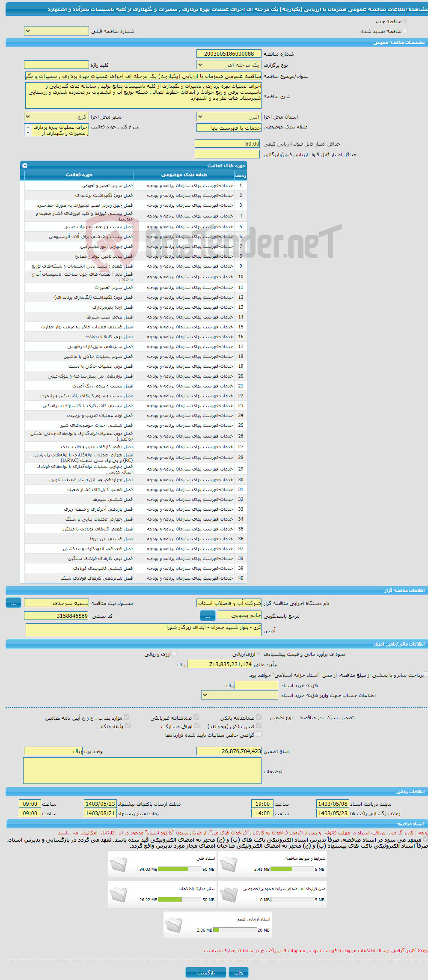
Task: Open the شهر محل اجرا dropdown
Action: tap(56, 116)
